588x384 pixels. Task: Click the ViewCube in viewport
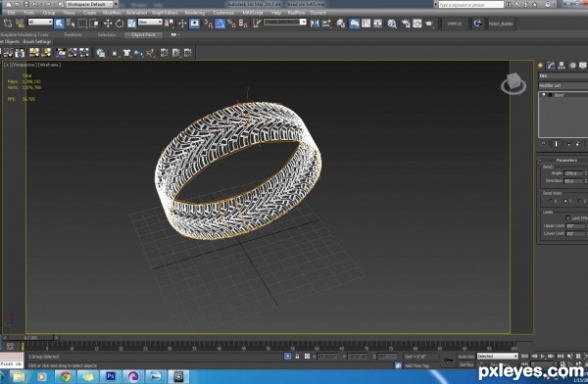[514, 83]
